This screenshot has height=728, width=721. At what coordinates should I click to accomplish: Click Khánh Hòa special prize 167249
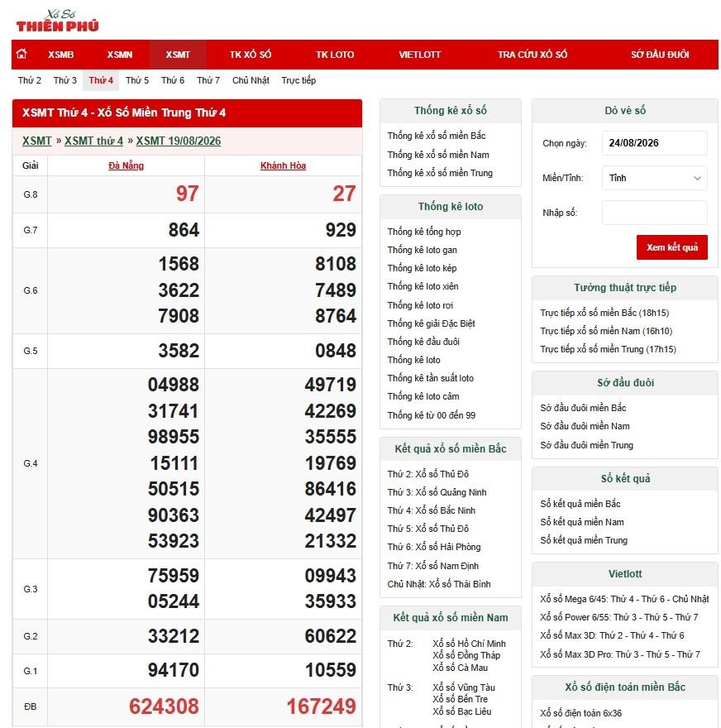pos(321,706)
